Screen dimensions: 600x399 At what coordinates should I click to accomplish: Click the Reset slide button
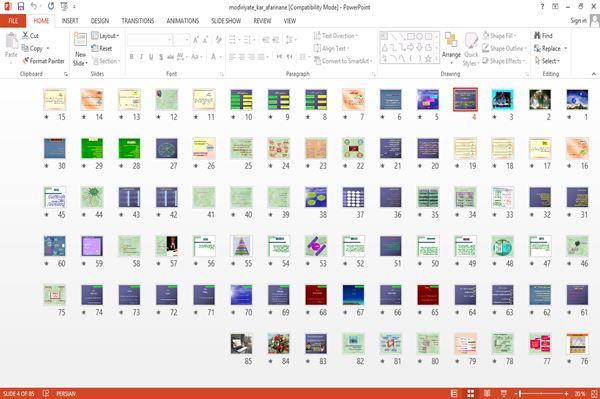[x=102, y=48]
